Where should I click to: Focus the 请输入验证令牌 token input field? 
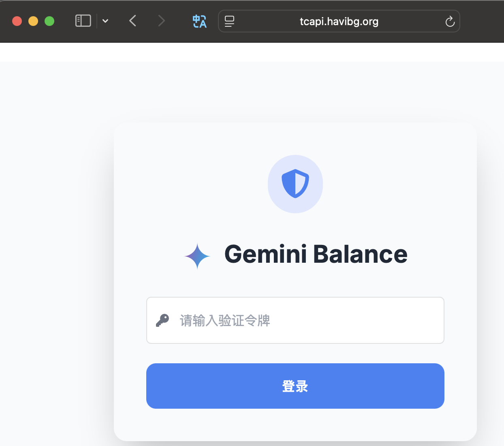coord(295,320)
